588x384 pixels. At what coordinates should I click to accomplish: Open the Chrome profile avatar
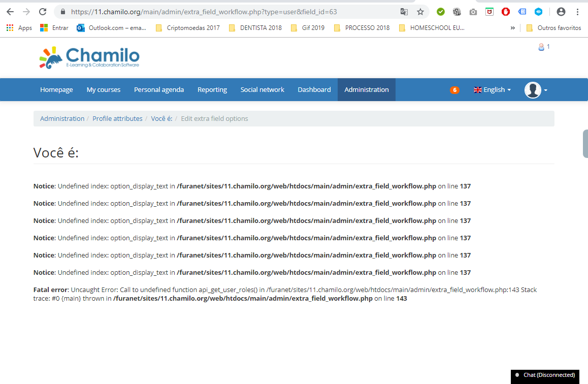click(561, 11)
